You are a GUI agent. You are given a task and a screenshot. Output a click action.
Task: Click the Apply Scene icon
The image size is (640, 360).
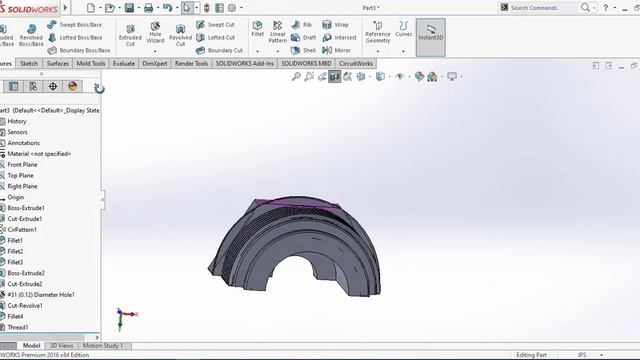[x=432, y=76]
